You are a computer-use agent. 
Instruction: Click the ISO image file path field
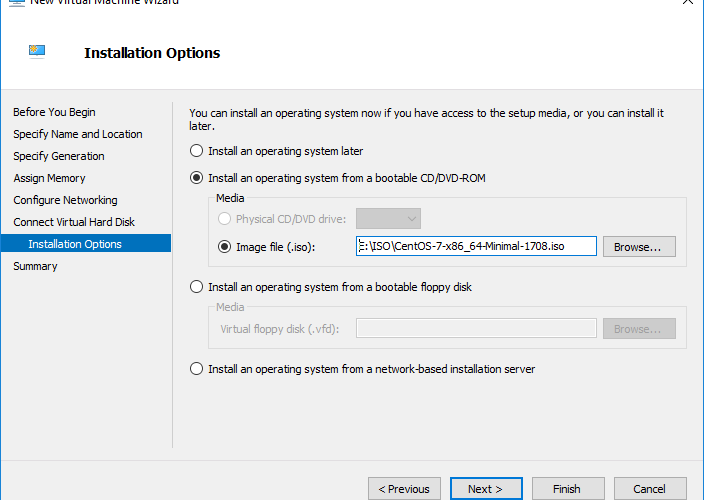[476, 246]
